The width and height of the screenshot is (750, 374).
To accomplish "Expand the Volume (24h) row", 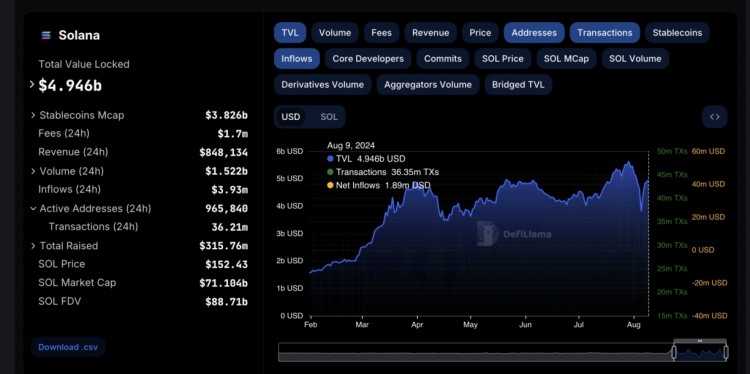I will 33,171.
